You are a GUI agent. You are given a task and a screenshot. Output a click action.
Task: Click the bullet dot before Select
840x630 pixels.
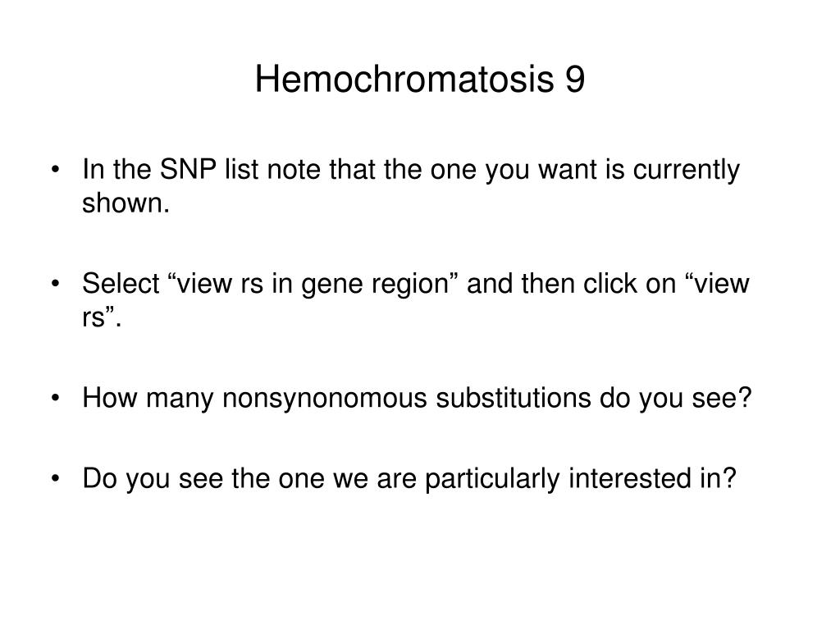[55, 284]
